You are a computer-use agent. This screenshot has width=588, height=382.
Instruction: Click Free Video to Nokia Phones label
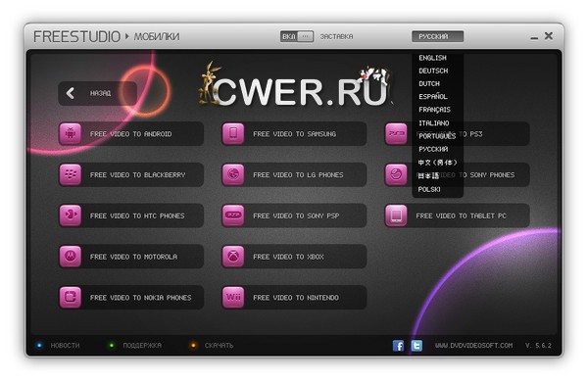pos(140,298)
